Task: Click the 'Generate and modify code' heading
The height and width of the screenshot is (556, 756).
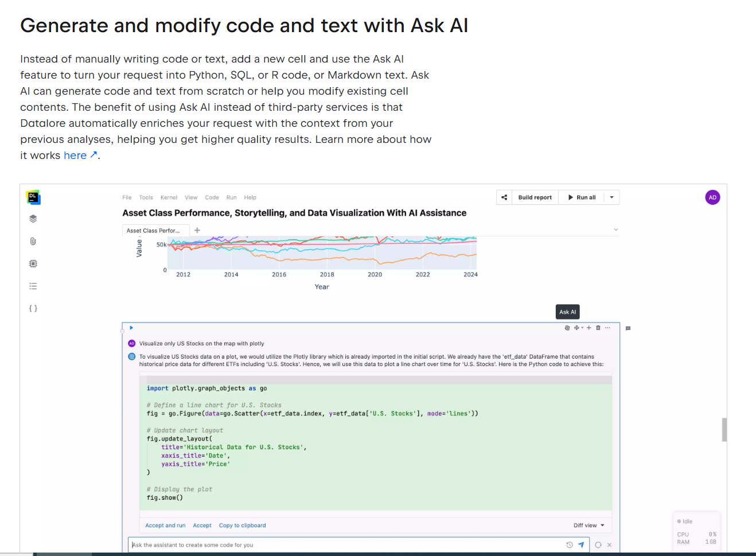Action: coord(244,25)
